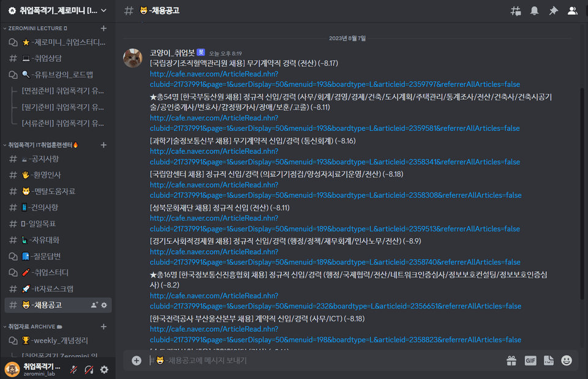Show pinned messages with the pin icon
The image size is (588, 379).
coord(554,11)
